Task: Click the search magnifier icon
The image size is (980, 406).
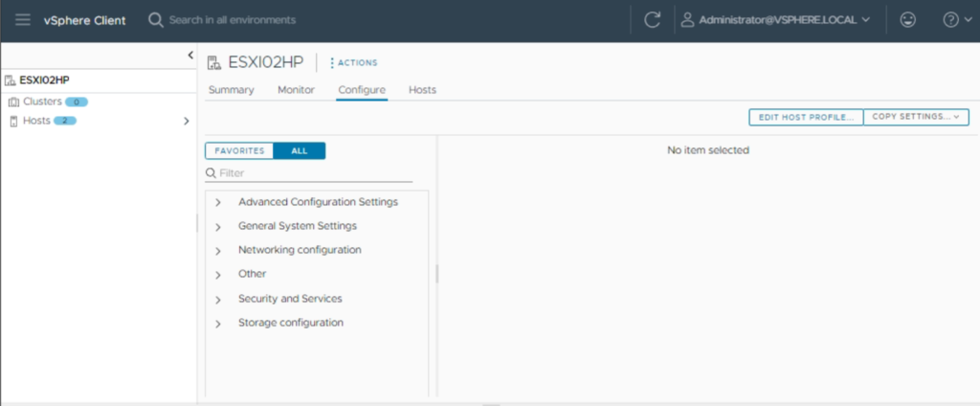Action: tap(156, 20)
